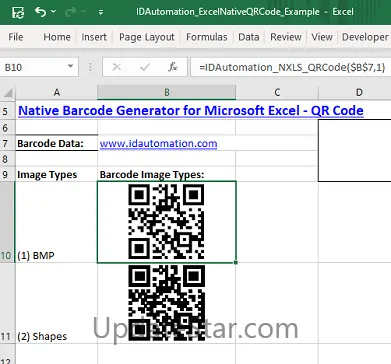391x364 pixels.
Task: Click the empty bordered box in column D
Action: click(x=355, y=150)
